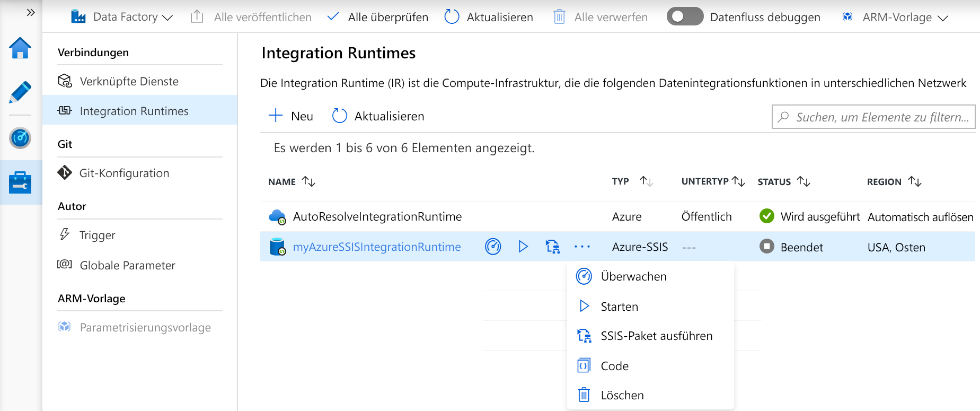
Task: Click the top toolbar Aktualisieren refresh icon
Action: point(452,17)
